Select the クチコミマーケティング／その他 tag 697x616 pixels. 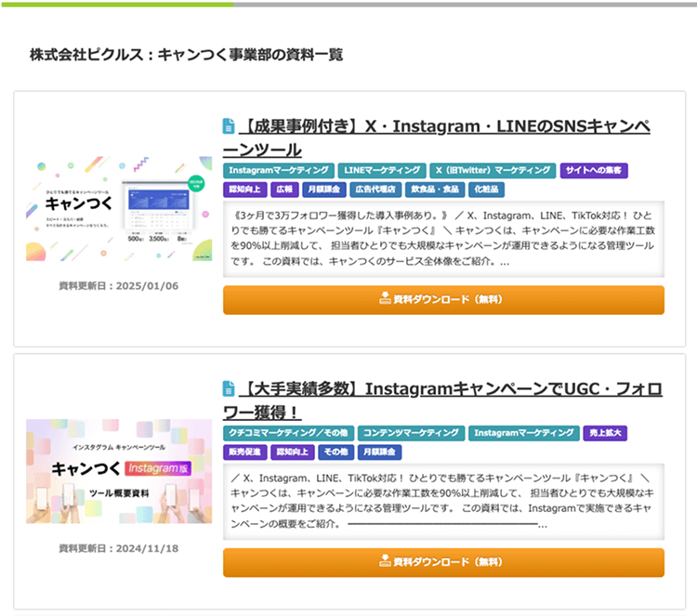coord(288,433)
